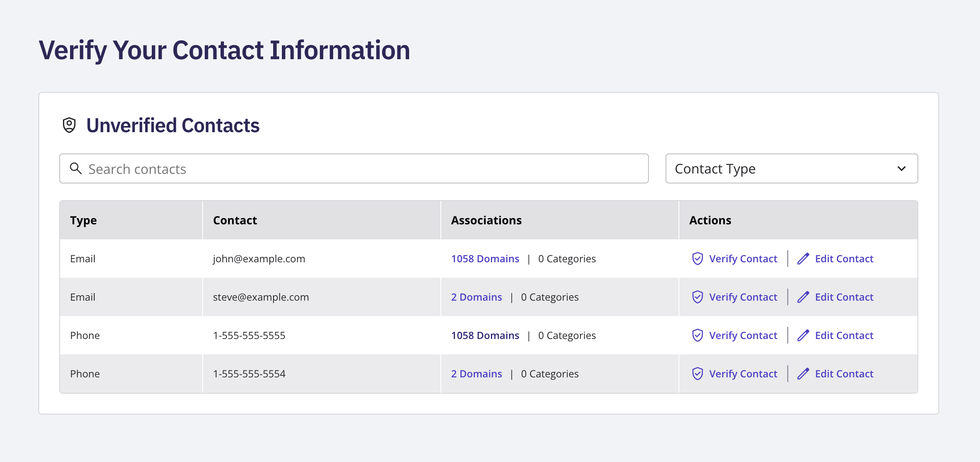980x462 pixels.
Task: Click the shield icon in john@example.com row
Action: click(x=698, y=259)
